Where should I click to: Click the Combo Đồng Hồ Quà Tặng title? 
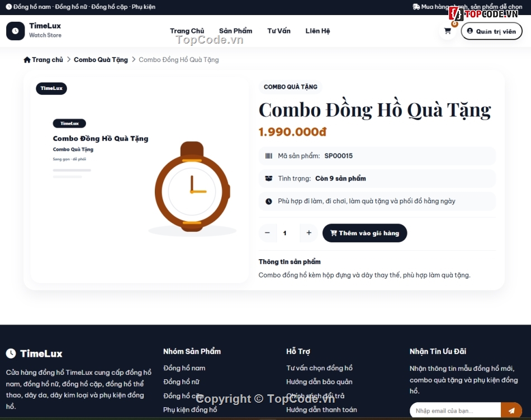pyautogui.click(x=375, y=110)
